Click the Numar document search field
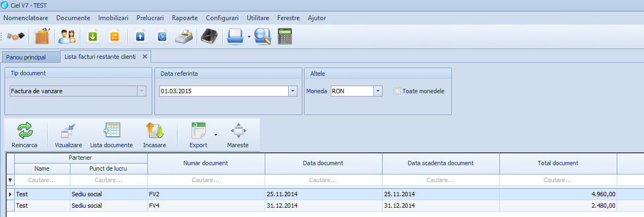The image size is (644, 217). point(206,180)
